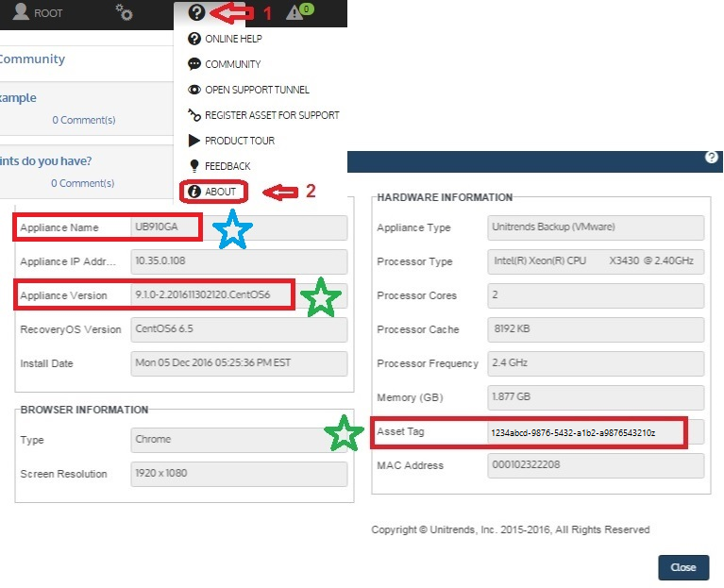Image resolution: width=724 pixels, height=588 pixels.
Task: Click the help icon in dialog header
Action: tap(712, 158)
